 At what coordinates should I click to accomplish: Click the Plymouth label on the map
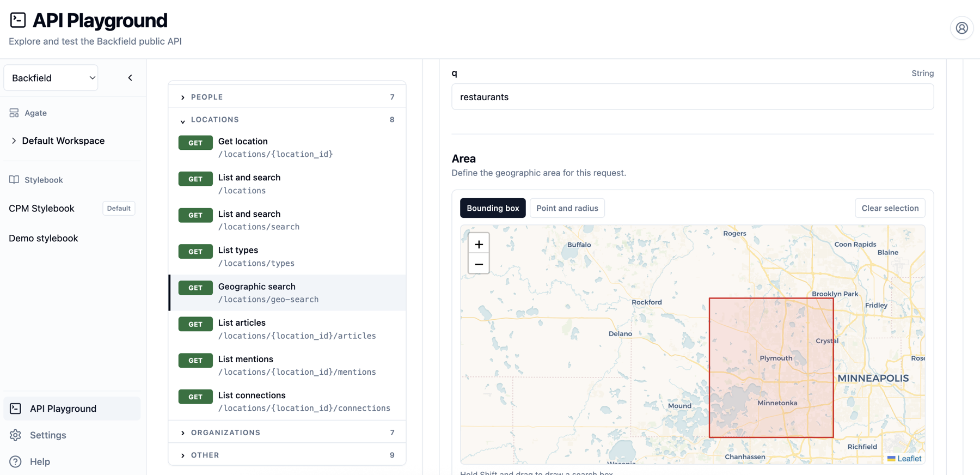point(776,358)
